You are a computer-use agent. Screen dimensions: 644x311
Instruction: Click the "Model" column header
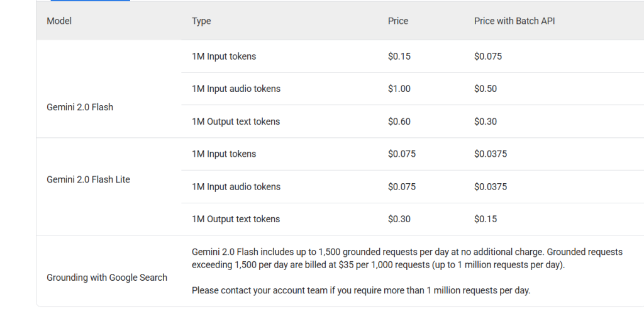click(x=58, y=21)
